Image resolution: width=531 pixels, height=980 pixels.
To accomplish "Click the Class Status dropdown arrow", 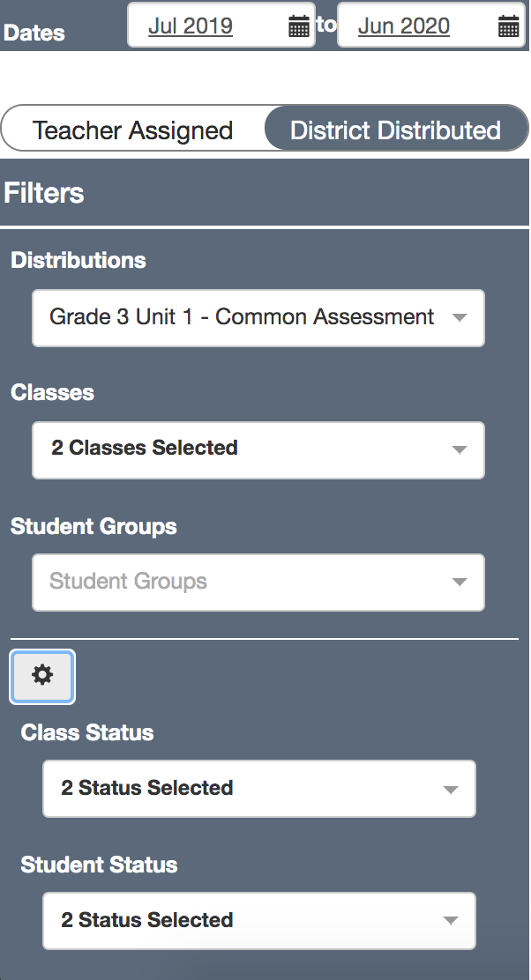I will tap(451, 790).
